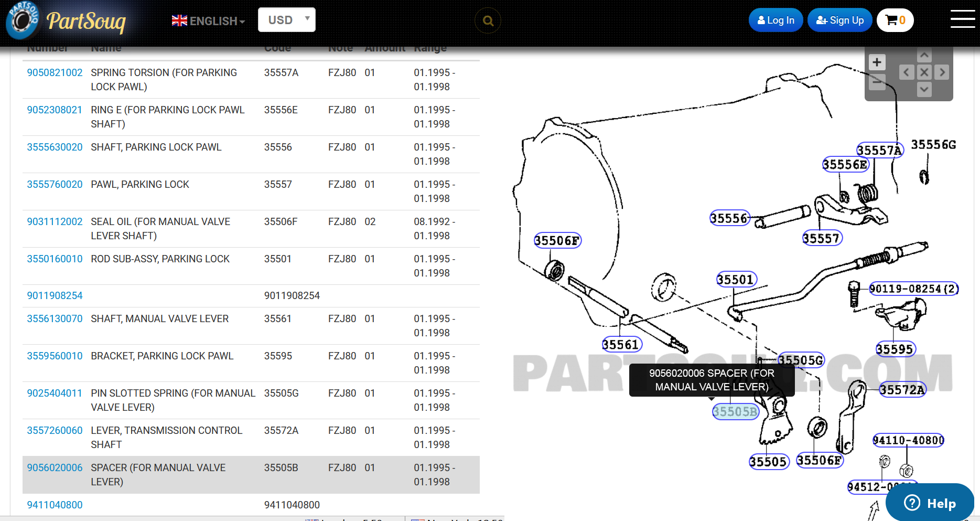This screenshot has width=980, height=521.
Task: Open the USD currency selector
Action: (287, 20)
